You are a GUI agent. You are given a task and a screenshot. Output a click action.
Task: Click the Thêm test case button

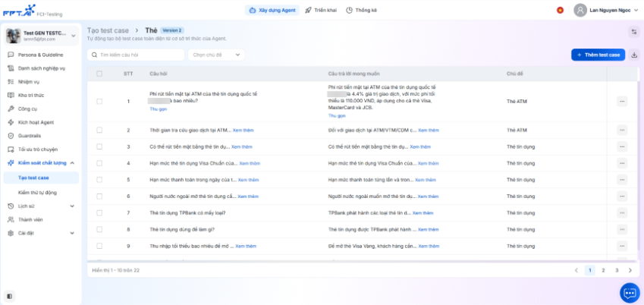coord(598,55)
